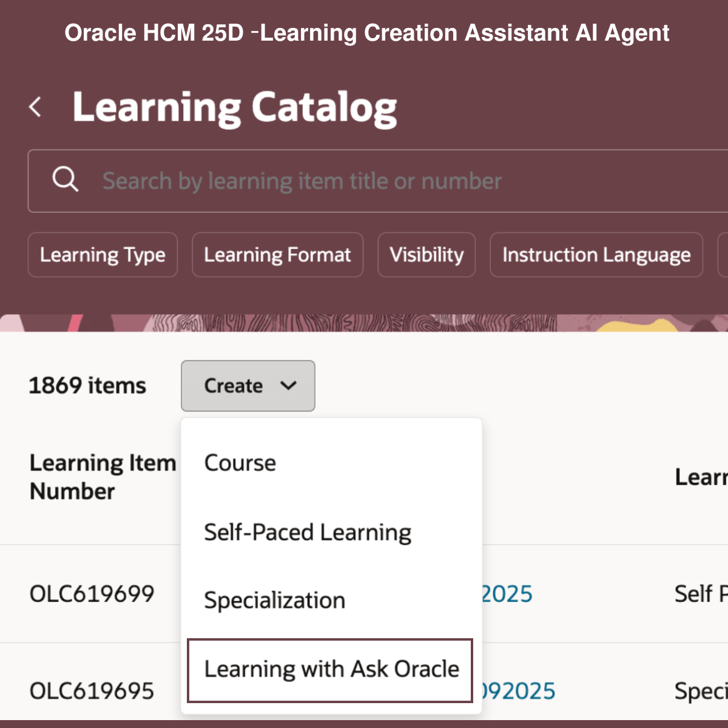Select the OLC619699 item number cell
This screenshot has width=728, height=728.
click(x=92, y=594)
